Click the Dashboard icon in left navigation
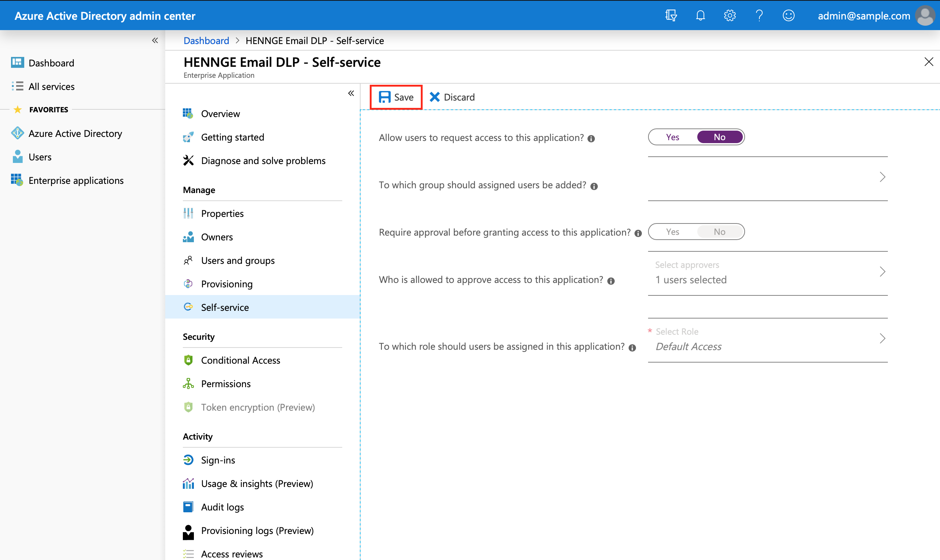Viewport: 940px width, 560px height. coord(17,63)
